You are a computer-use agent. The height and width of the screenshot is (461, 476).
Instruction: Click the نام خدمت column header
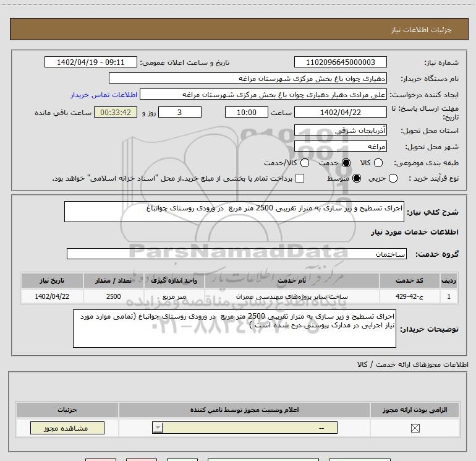coord(292,280)
